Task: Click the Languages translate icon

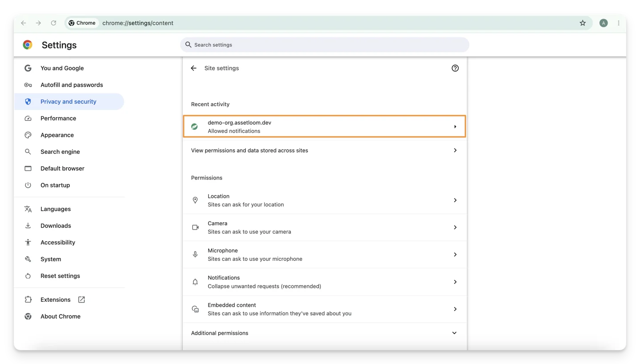Action: (28, 209)
